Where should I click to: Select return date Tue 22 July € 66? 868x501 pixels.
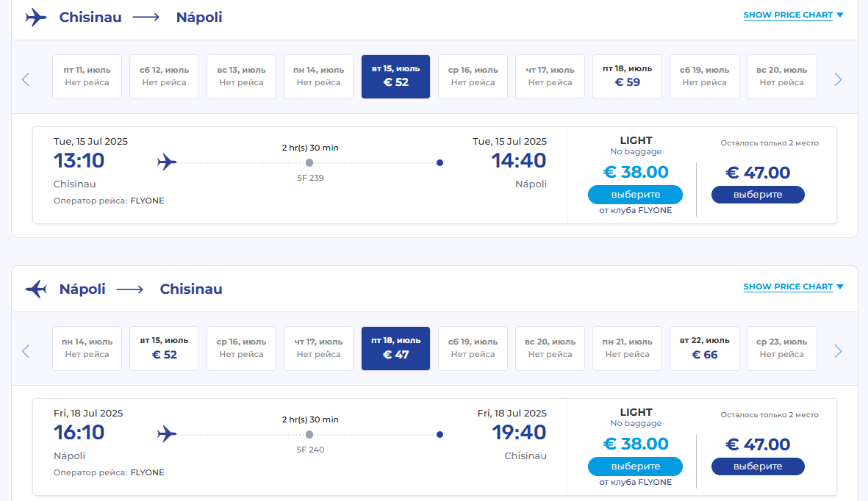[705, 348]
